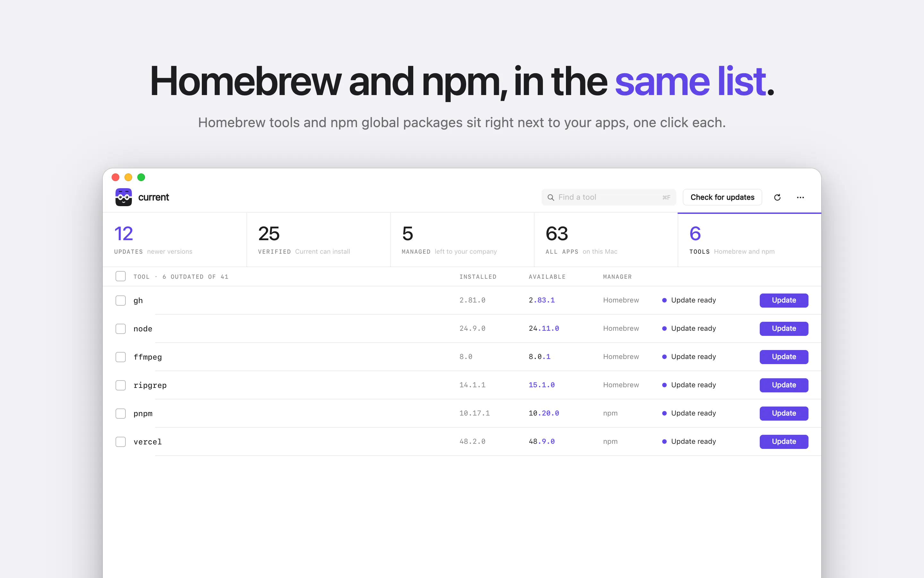
Task: Click the MANAGER column header
Action: click(x=617, y=277)
